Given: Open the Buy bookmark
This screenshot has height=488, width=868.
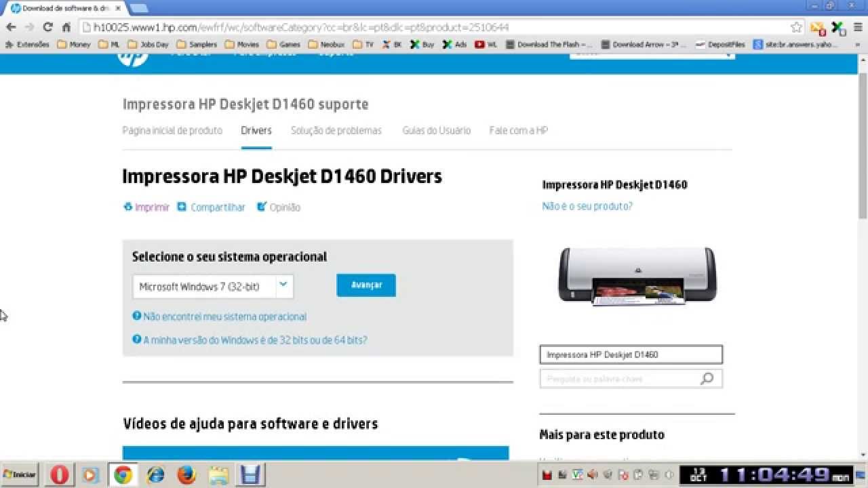Looking at the screenshot, I should click(x=422, y=44).
